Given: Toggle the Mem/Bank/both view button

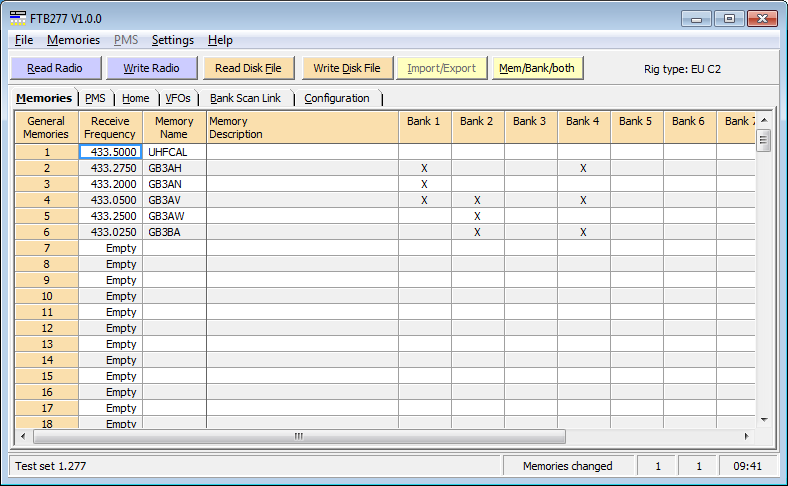Looking at the screenshot, I should (538, 68).
